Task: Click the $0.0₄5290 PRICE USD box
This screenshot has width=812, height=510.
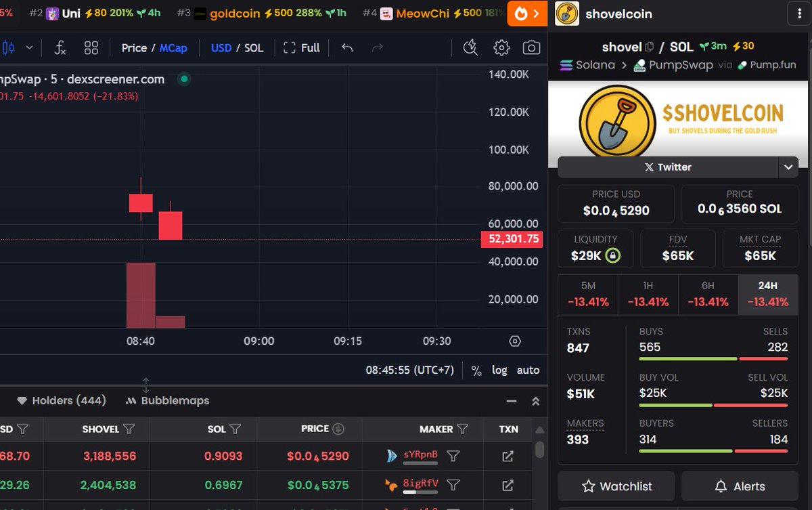Action: pos(616,203)
